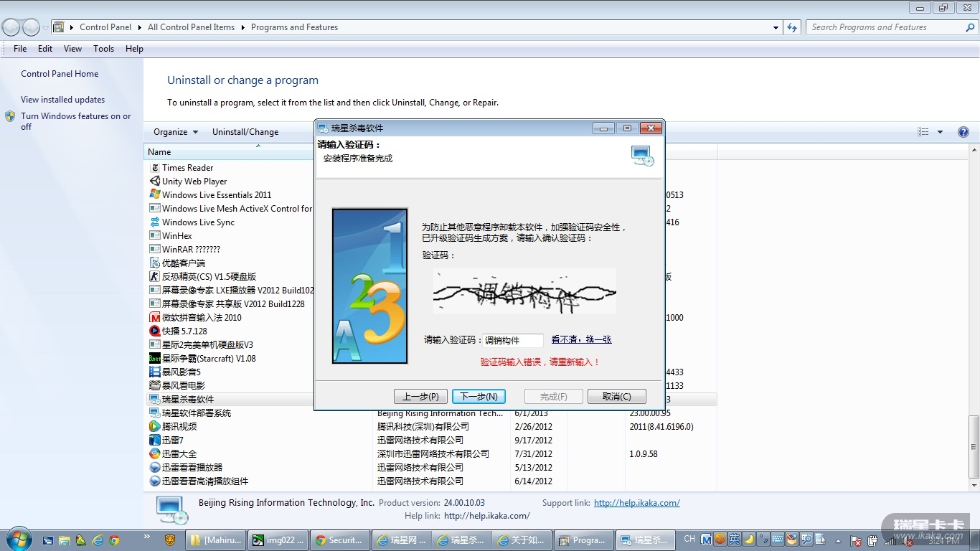Open the soft keyboard icon in language bar
The image size is (980, 551).
778,539
